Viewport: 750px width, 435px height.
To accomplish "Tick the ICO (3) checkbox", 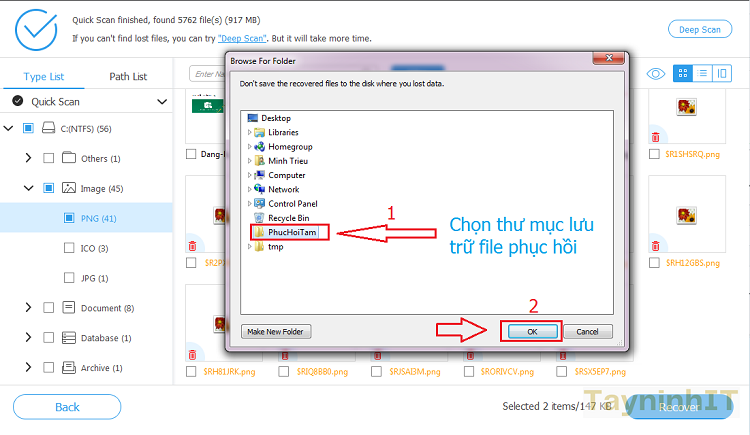I will (x=69, y=247).
